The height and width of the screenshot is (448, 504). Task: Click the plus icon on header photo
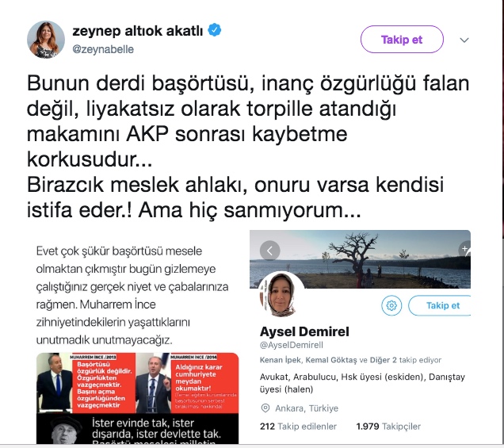[465, 249]
